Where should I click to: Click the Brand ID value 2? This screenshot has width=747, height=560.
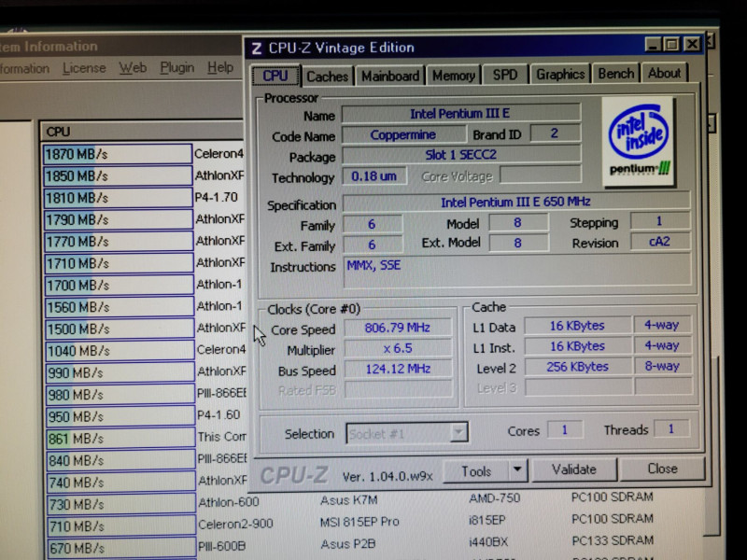pos(555,133)
